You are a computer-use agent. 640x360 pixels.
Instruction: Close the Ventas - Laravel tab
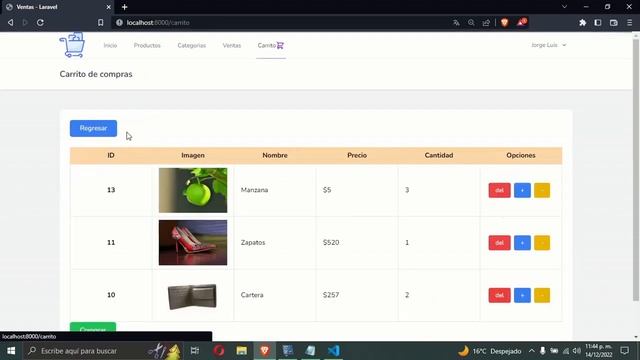point(109,7)
